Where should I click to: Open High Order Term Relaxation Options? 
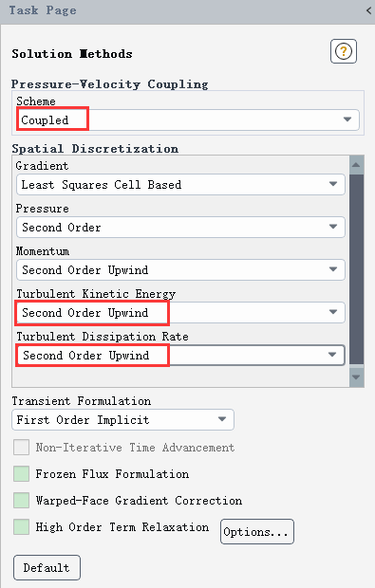click(257, 531)
